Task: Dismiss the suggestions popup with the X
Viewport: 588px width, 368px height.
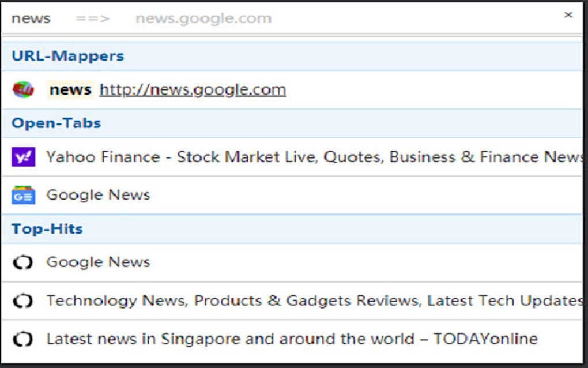Action: [x=568, y=15]
